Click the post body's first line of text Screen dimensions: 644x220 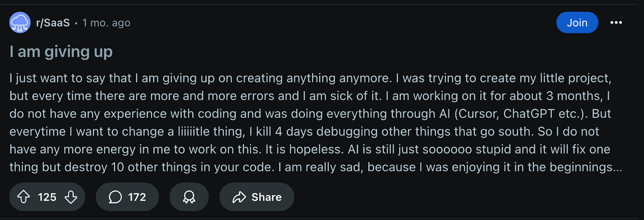tap(310, 78)
